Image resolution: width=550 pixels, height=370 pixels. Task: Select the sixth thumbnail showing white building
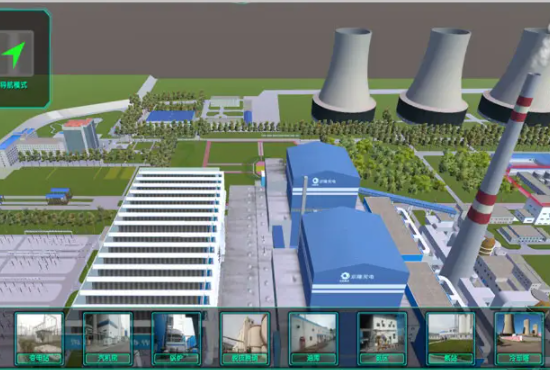[x=382, y=339]
